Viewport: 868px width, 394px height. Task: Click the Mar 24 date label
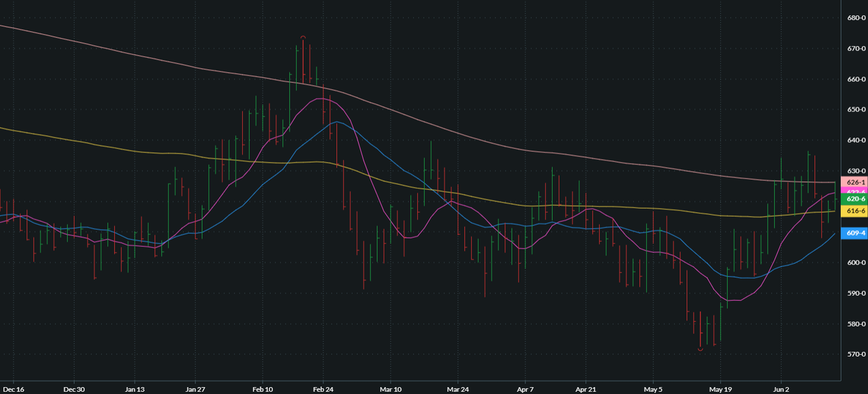(458, 389)
